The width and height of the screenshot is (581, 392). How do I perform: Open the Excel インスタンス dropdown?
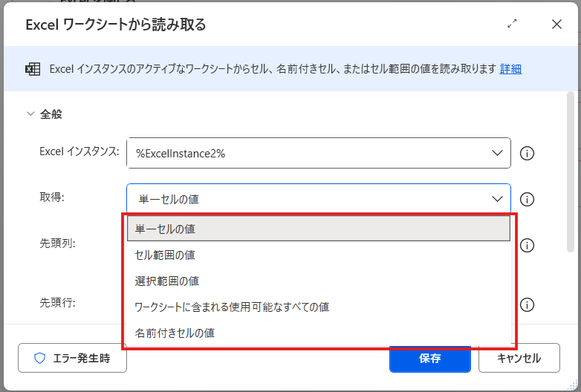497,153
